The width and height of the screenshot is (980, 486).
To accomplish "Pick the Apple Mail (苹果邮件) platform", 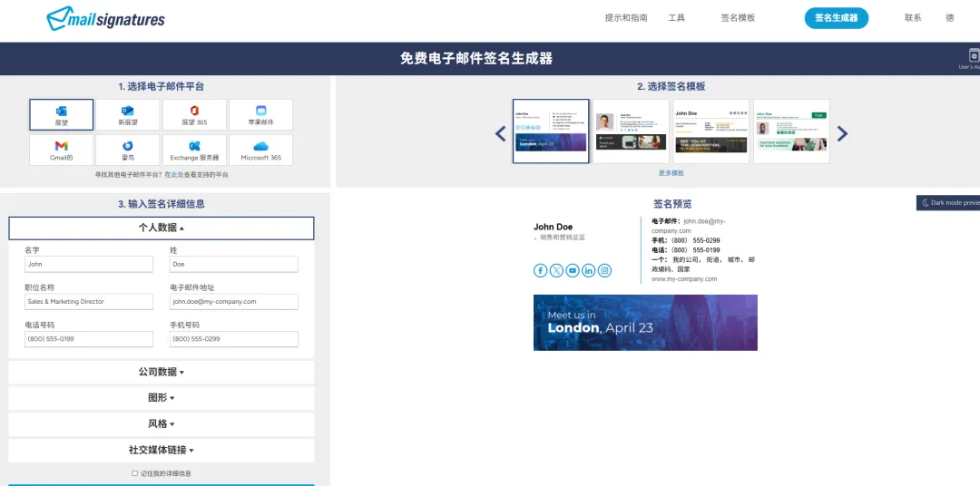I will [x=260, y=114].
